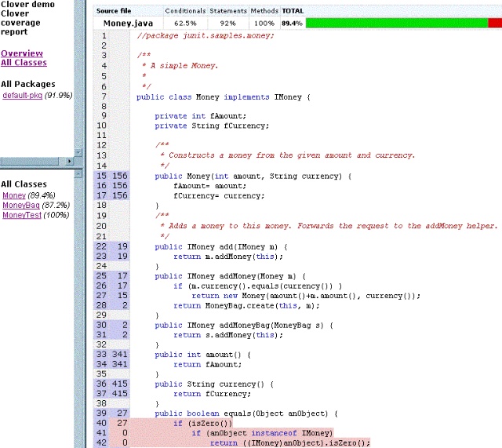
Task: Click the green portion of coverage bar
Action: (x=396, y=24)
